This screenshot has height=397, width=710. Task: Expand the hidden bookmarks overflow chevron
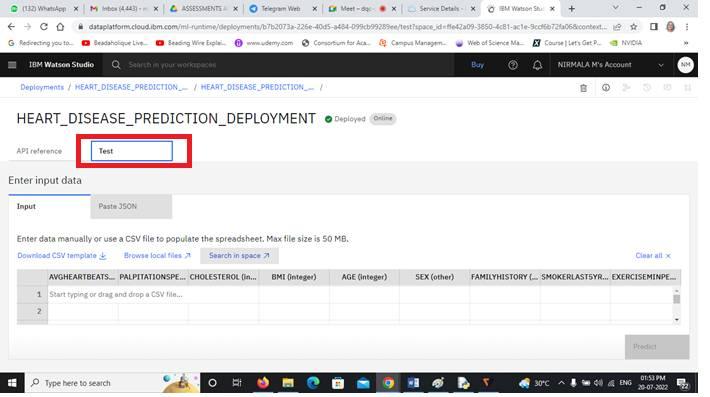coord(686,43)
